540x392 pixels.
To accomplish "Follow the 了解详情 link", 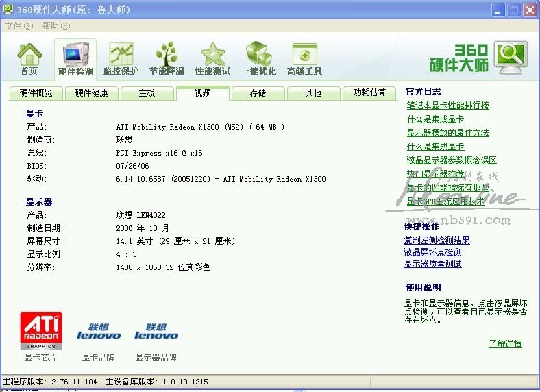I will point(506,344).
